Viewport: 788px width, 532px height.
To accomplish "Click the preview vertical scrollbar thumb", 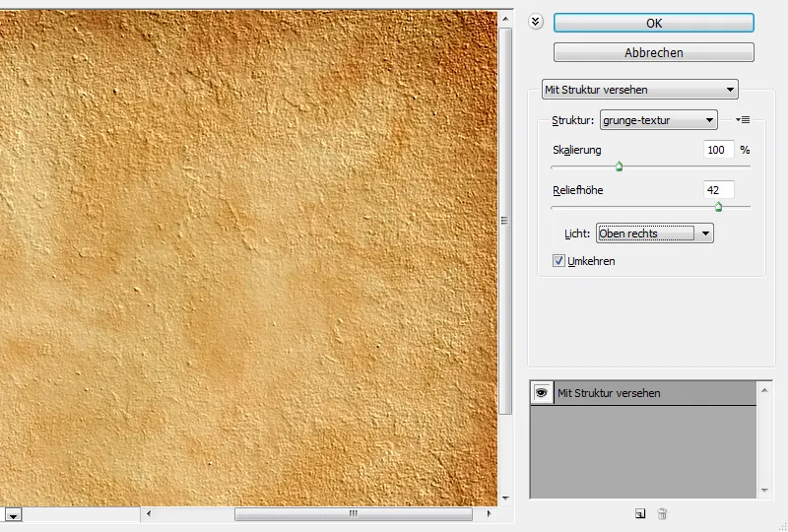I will click(x=505, y=221).
